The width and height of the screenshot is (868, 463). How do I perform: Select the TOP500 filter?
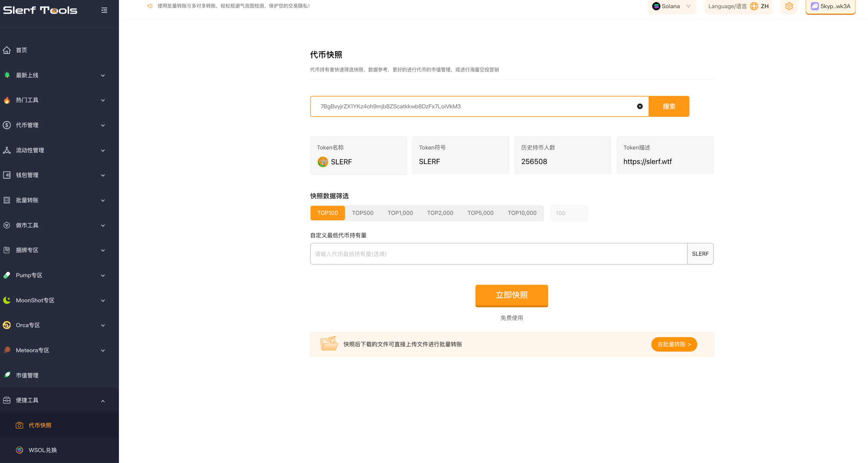click(x=363, y=213)
